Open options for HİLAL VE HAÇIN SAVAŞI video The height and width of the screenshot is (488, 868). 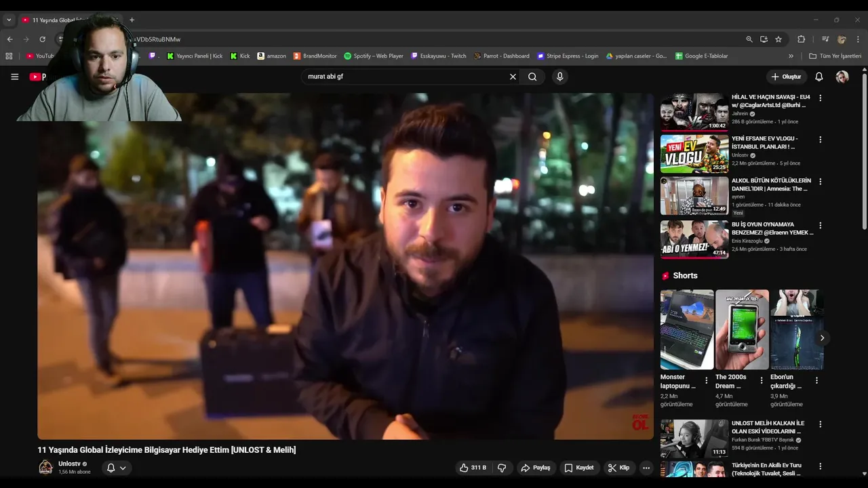(x=820, y=98)
